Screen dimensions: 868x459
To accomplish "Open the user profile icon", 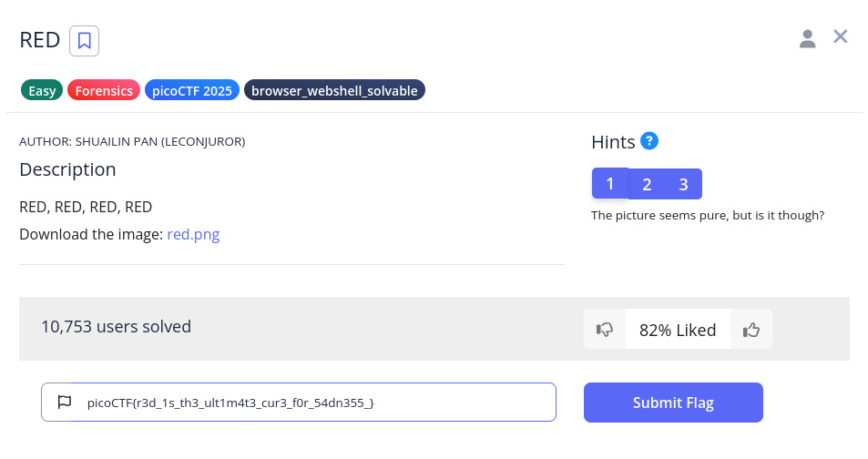I will click(x=807, y=38).
